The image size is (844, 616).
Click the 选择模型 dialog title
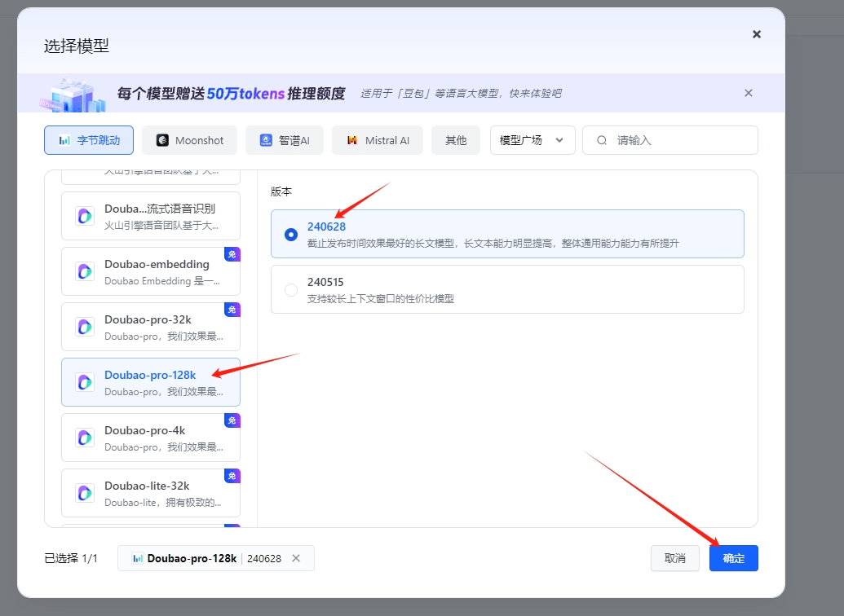pyautogui.click(x=77, y=46)
